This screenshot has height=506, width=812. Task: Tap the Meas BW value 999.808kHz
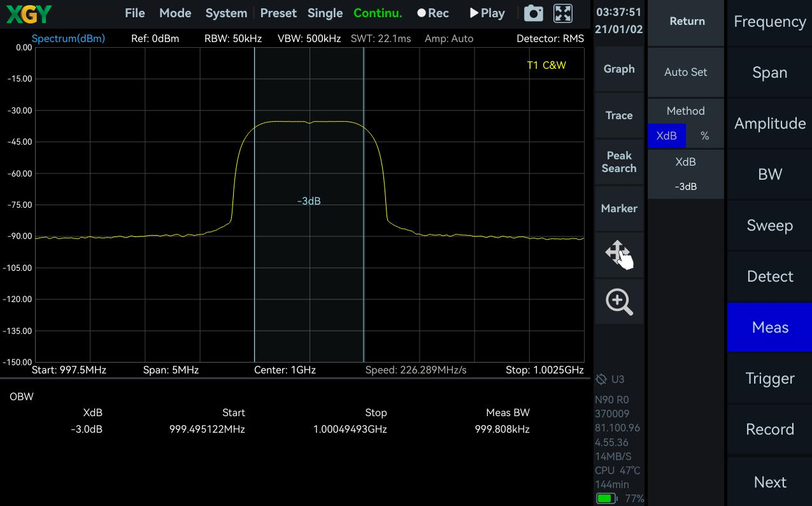(502, 429)
